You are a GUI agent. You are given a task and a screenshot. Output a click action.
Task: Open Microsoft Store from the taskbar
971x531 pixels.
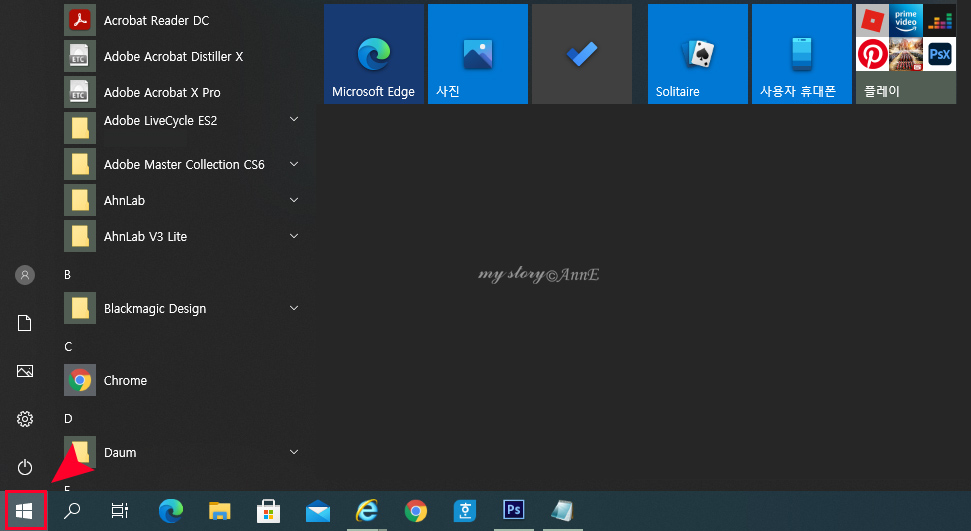(x=268, y=511)
